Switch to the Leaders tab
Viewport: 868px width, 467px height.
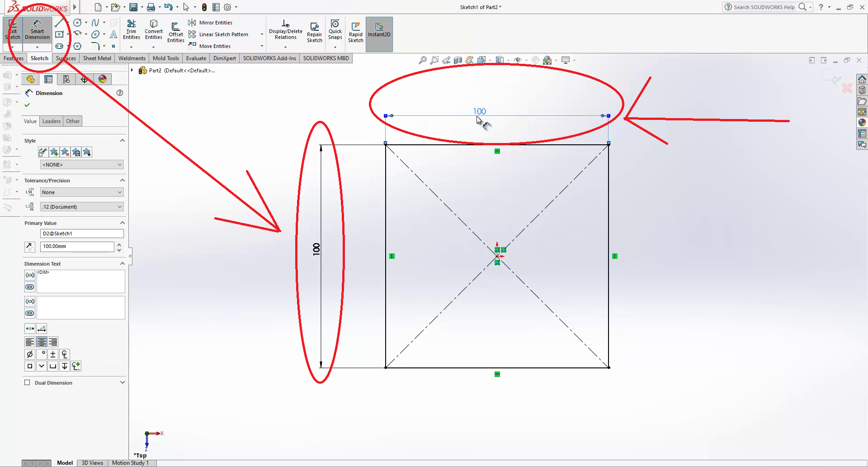pos(51,121)
